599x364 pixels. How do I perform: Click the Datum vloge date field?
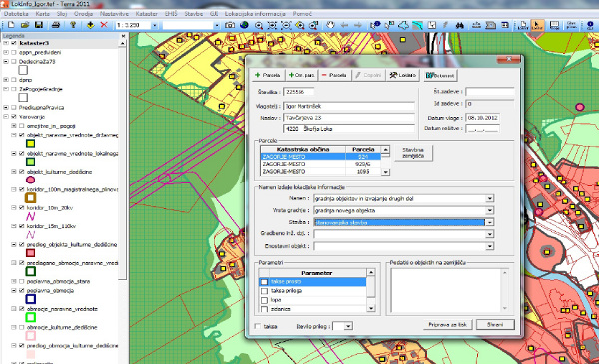[x=482, y=118]
